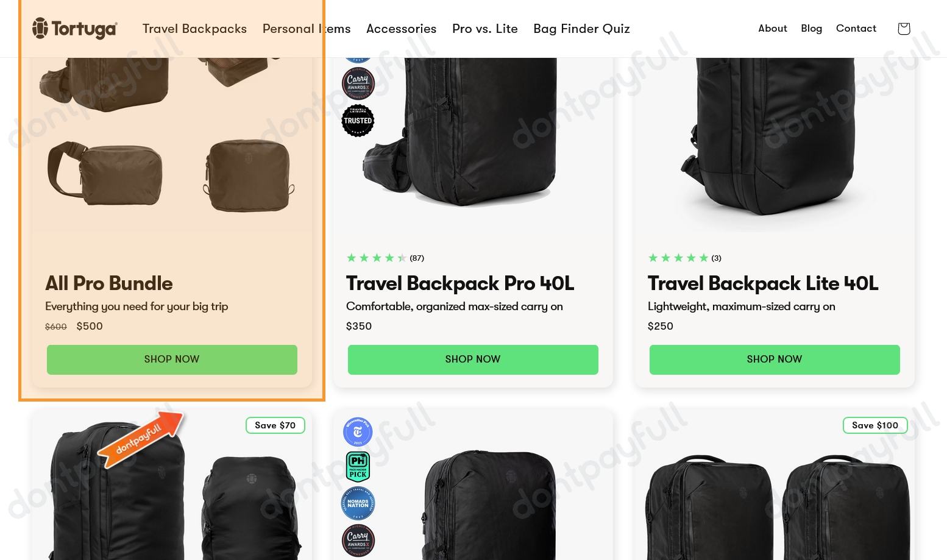Screen dimensions: 947x560
Task: Open the Accessories dropdown
Action: (x=401, y=29)
